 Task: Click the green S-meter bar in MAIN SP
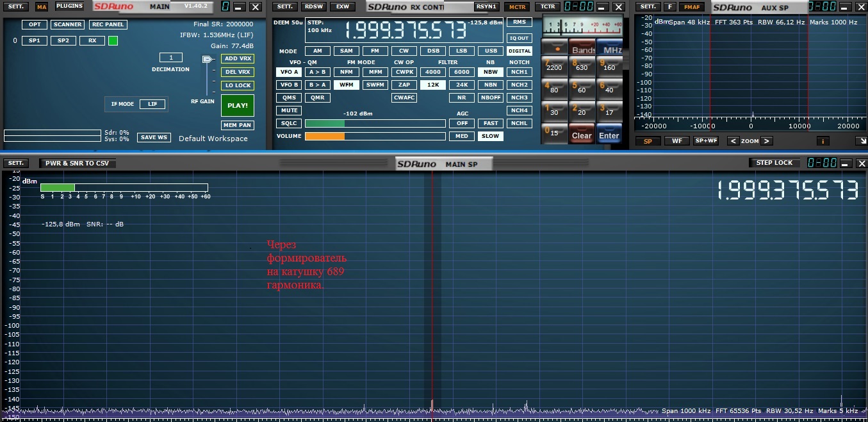pos(58,187)
